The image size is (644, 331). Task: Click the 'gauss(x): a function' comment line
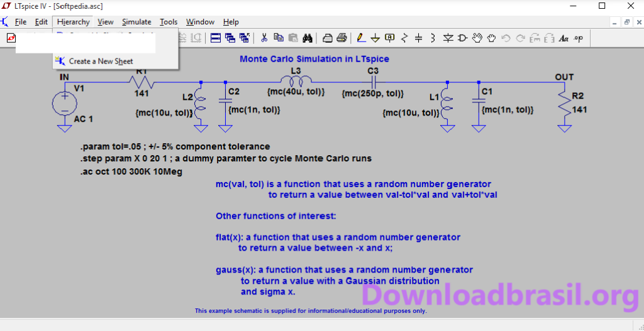pos(344,270)
